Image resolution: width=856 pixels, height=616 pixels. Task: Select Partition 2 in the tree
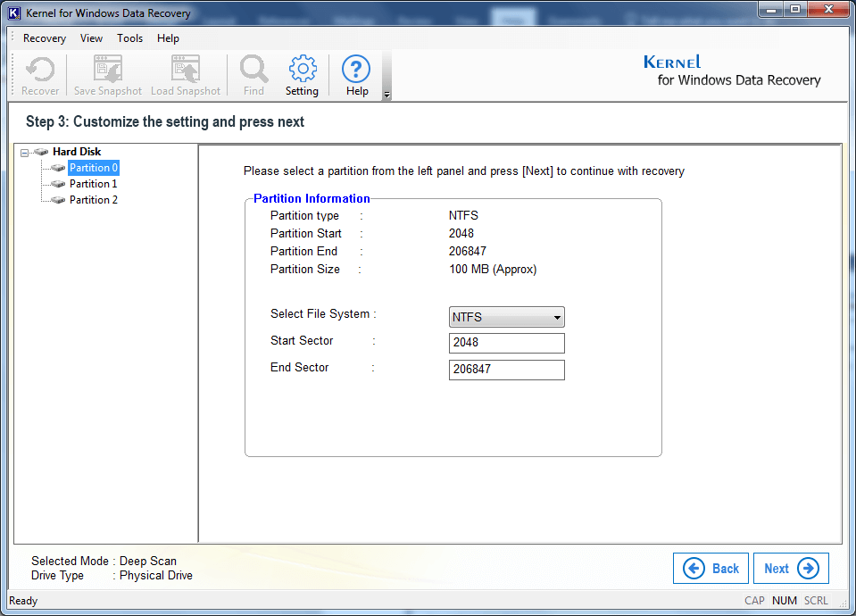[x=94, y=200]
